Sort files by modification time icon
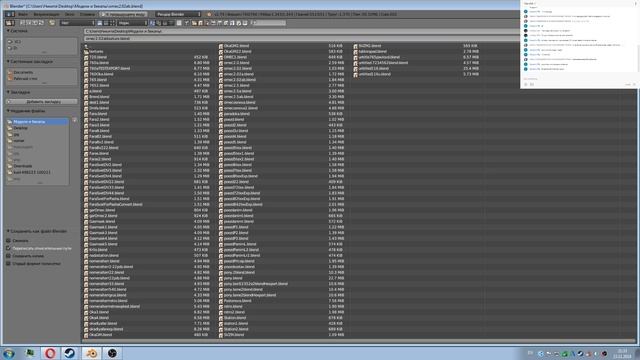 click(x=165, y=23)
